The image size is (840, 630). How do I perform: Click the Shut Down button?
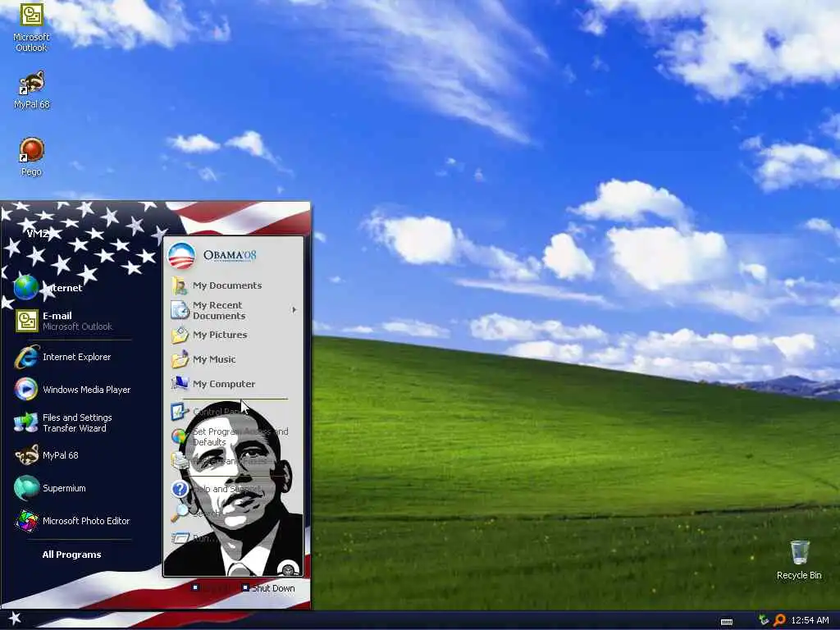pos(268,588)
